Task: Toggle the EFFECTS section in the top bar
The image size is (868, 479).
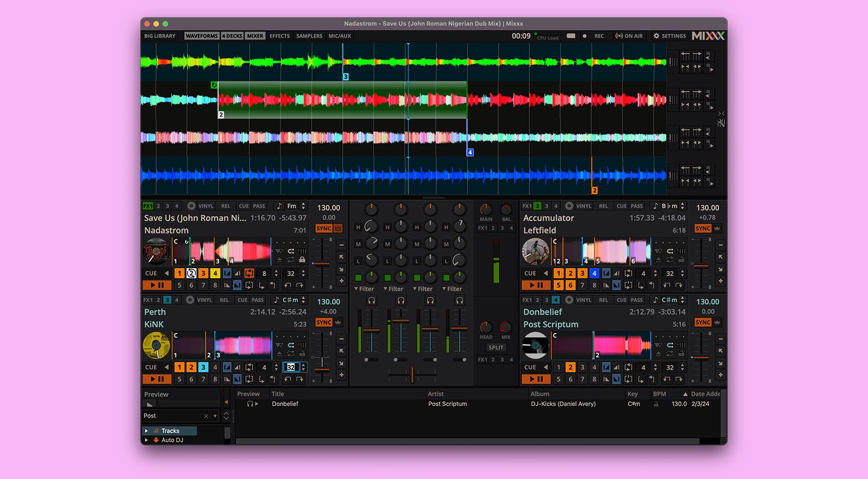Action: [279, 36]
